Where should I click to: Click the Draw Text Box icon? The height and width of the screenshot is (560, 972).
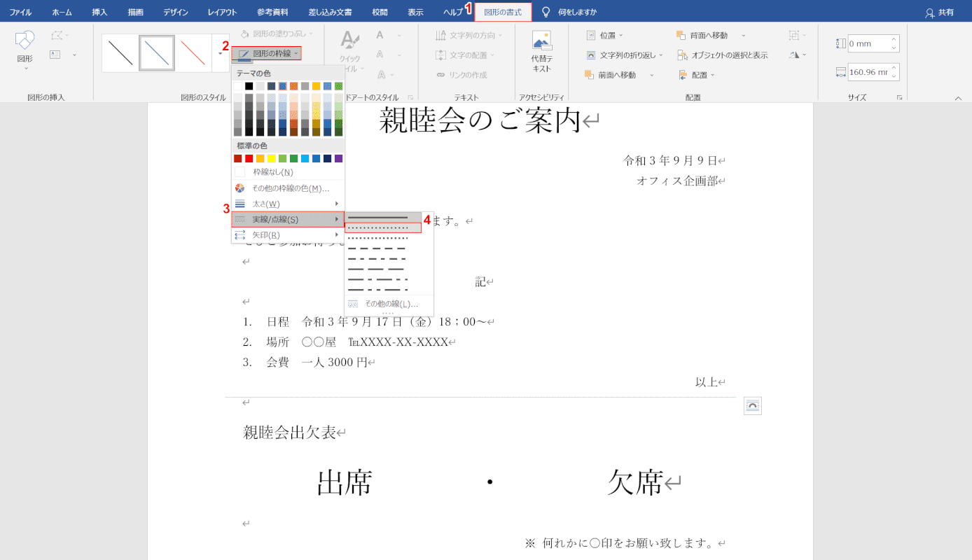coord(56,55)
